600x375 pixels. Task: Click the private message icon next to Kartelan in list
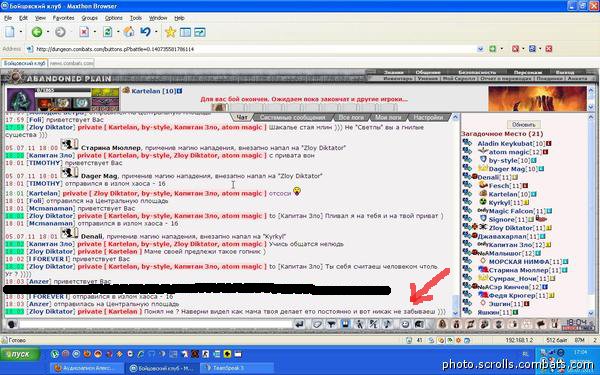pos(467,194)
